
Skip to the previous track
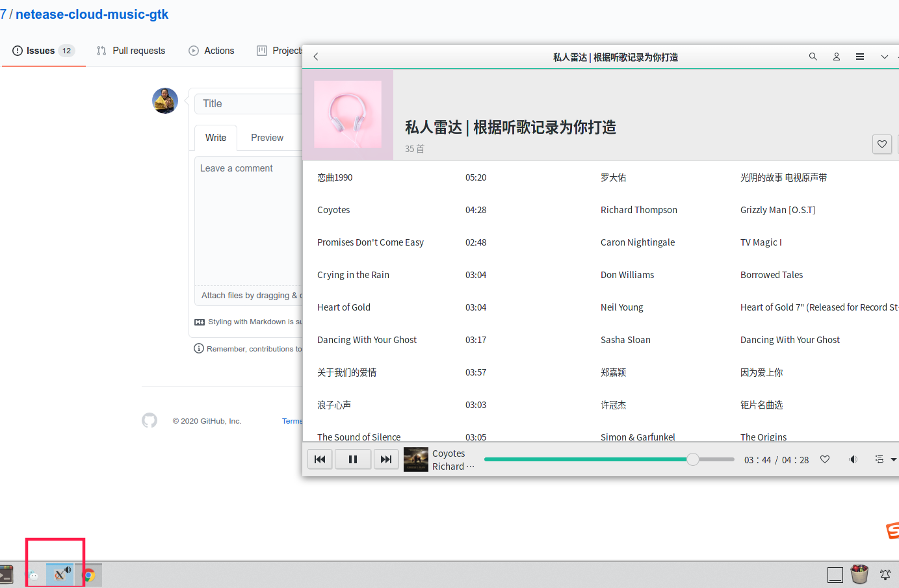pyautogui.click(x=320, y=459)
